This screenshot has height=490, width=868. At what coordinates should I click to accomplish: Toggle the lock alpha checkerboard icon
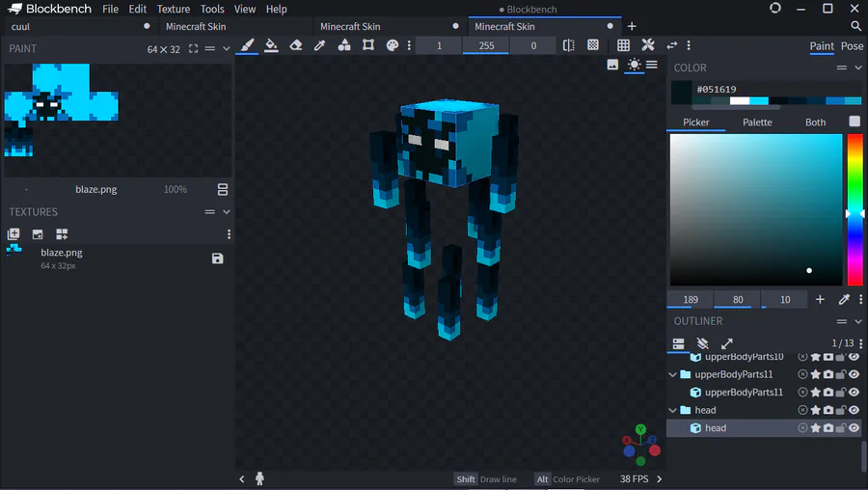pyautogui.click(x=593, y=45)
